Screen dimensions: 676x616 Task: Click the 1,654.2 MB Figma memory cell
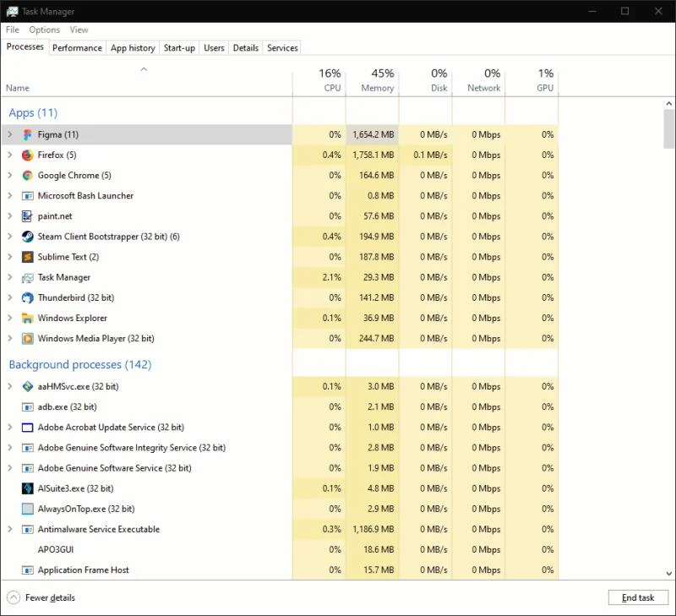pyautogui.click(x=373, y=134)
